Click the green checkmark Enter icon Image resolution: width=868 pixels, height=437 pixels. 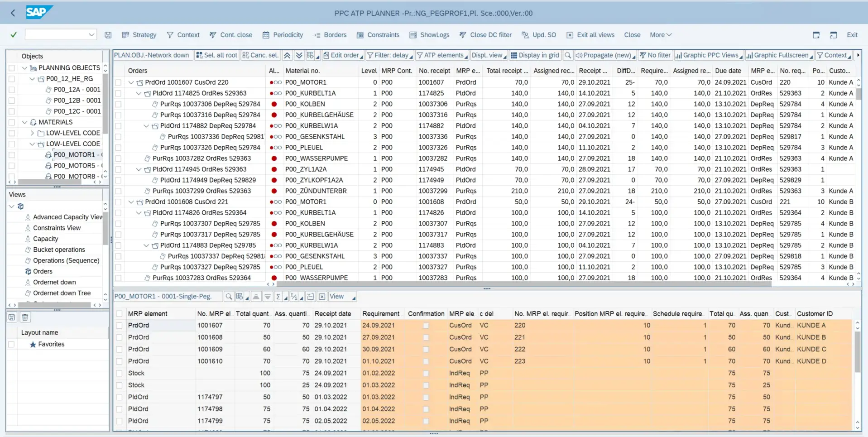point(14,35)
